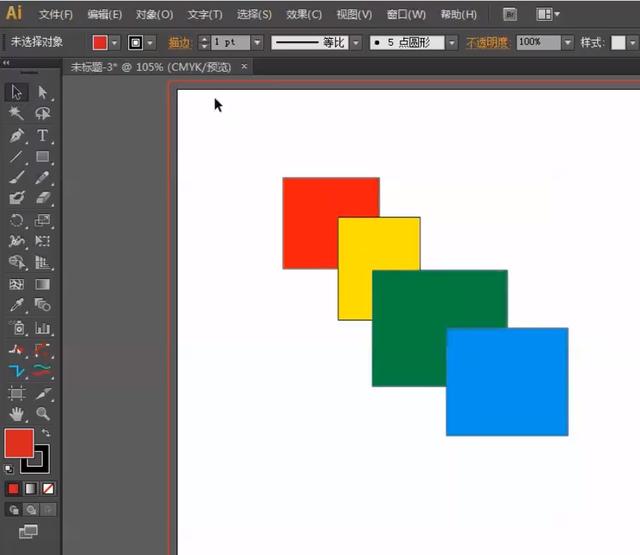Select the Eyedropper tool
640x555 pixels.
16,305
